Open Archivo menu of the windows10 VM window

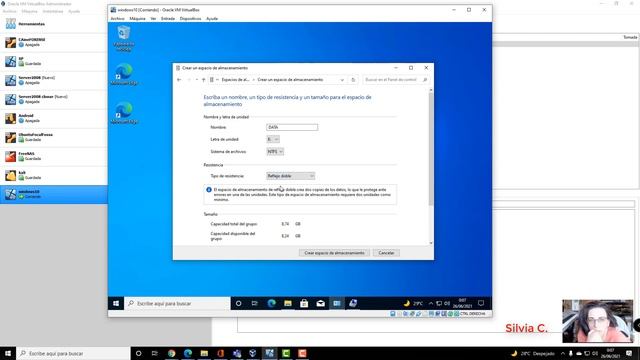118,19
